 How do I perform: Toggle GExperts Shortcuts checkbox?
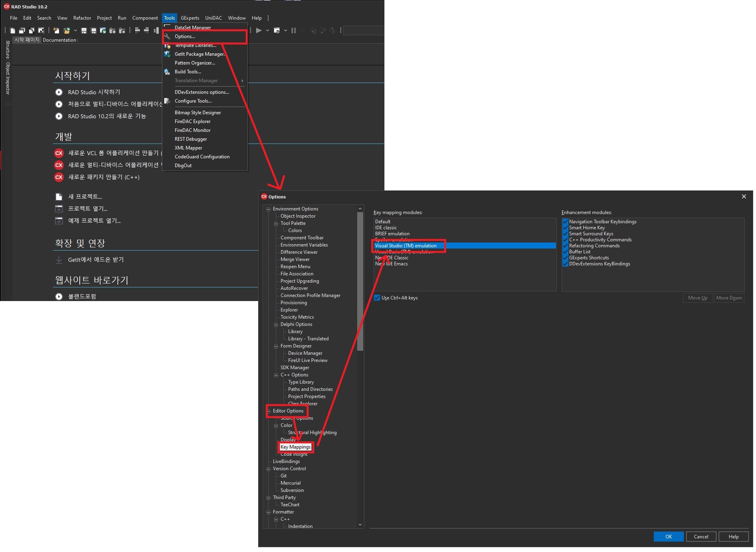pyautogui.click(x=566, y=258)
